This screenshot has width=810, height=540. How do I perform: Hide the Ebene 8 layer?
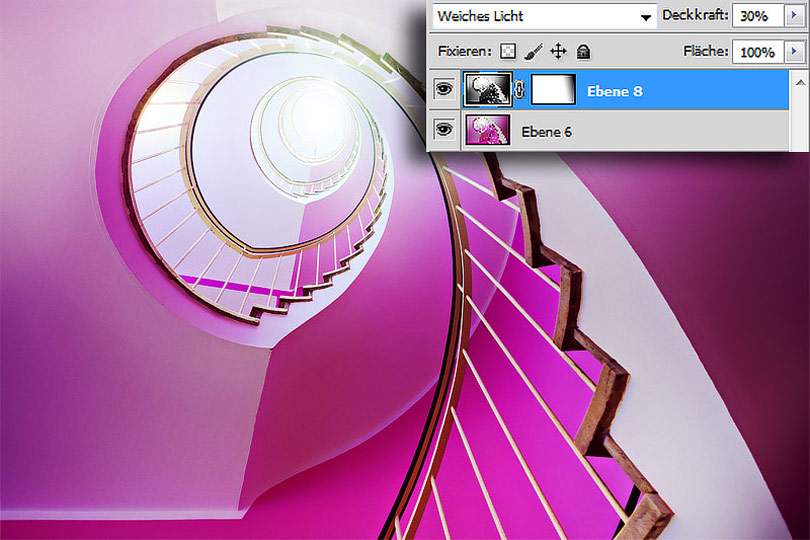(x=444, y=89)
